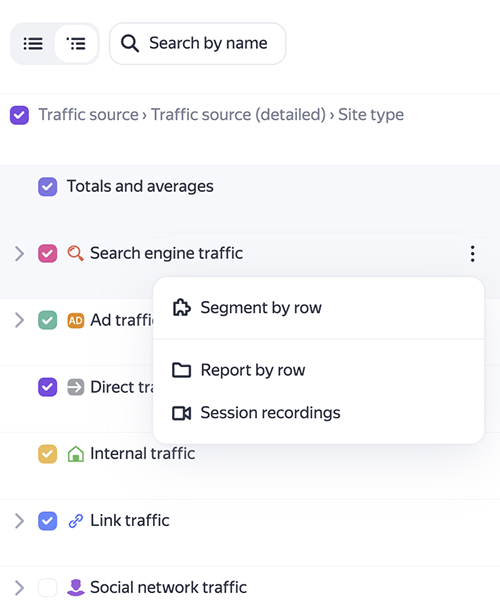500x610 pixels.
Task: Click the Session recordings camera icon
Action: click(x=182, y=413)
